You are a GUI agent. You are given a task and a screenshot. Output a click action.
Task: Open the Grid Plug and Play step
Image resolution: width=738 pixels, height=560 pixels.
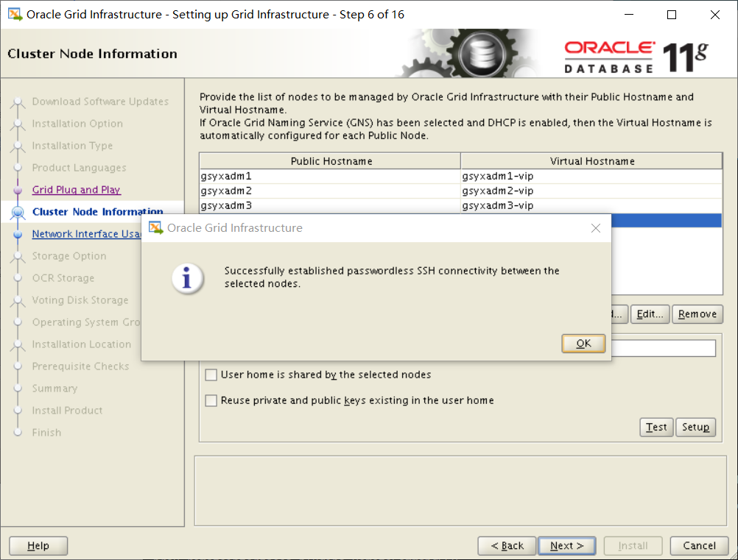point(77,190)
